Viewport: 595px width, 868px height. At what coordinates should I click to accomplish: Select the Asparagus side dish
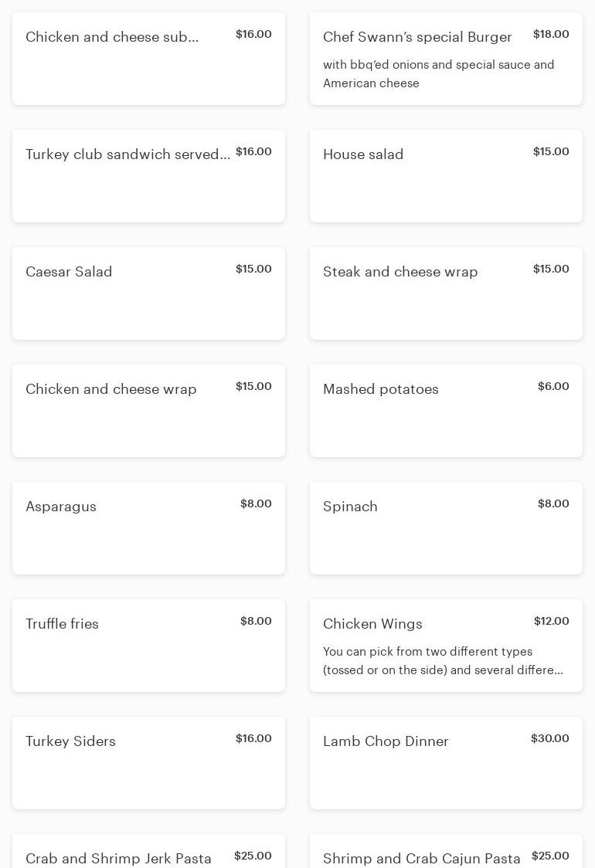pyautogui.click(x=148, y=528)
